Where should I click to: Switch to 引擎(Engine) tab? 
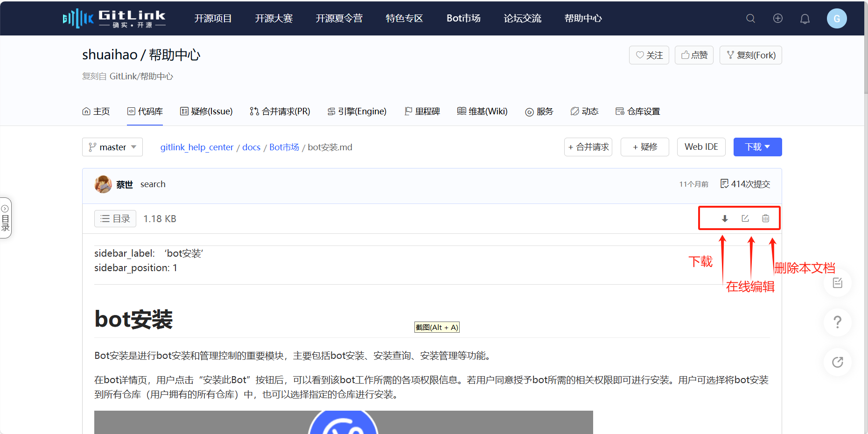(357, 111)
